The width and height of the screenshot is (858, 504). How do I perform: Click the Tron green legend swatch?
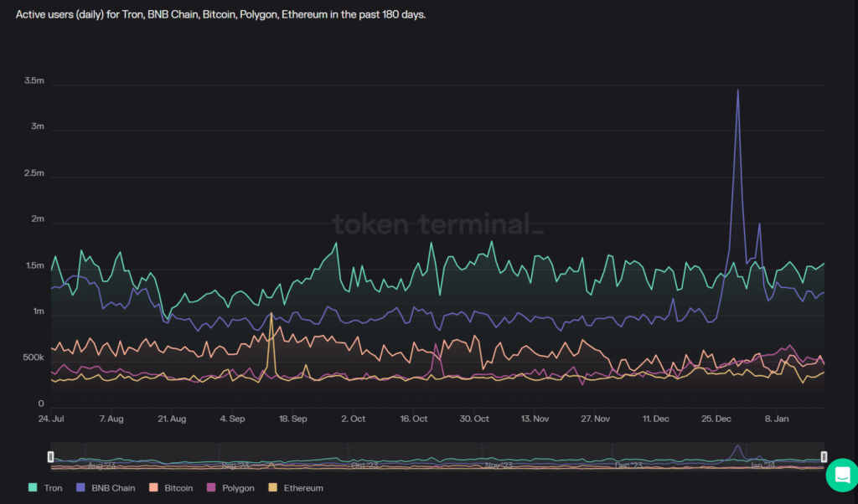pos(33,487)
